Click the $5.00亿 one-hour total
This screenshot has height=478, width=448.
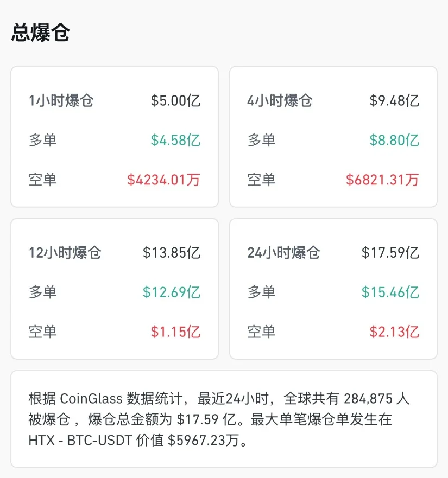click(x=175, y=100)
